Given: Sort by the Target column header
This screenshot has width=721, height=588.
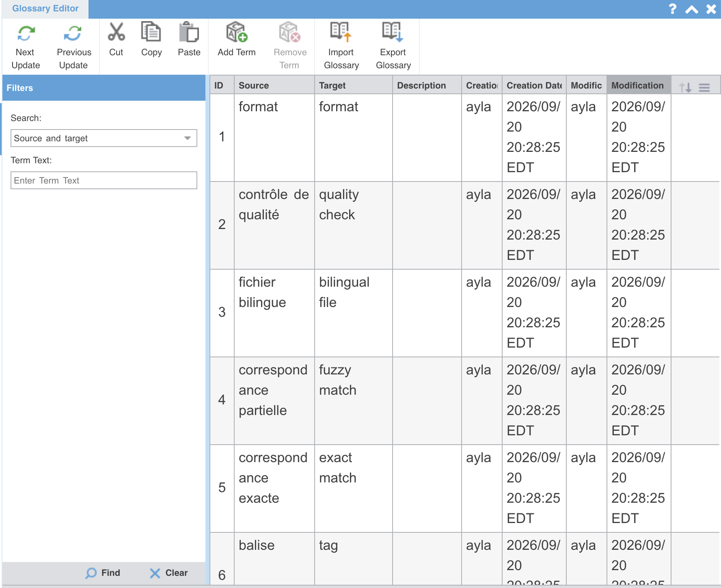Looking at the screenshot, I should click(354, 85).
